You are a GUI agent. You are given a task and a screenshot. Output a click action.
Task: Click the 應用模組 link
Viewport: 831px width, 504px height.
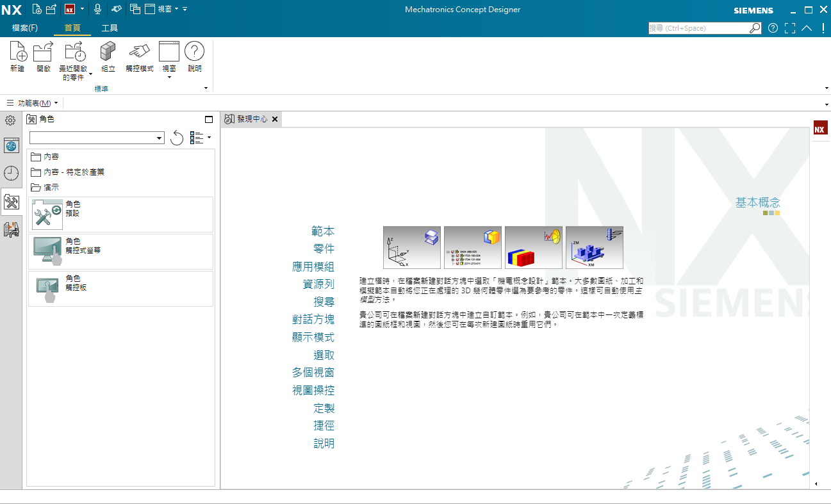click(313, 266)
